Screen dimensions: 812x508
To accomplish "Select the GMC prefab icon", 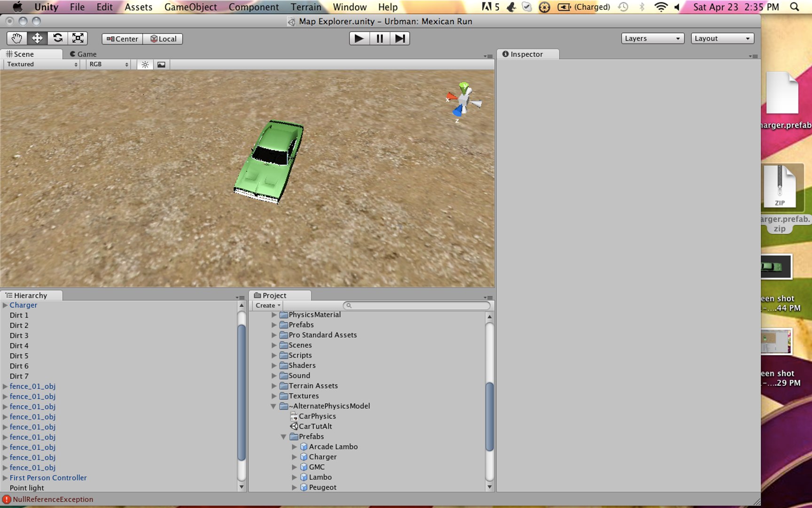I will coord(304,467).
